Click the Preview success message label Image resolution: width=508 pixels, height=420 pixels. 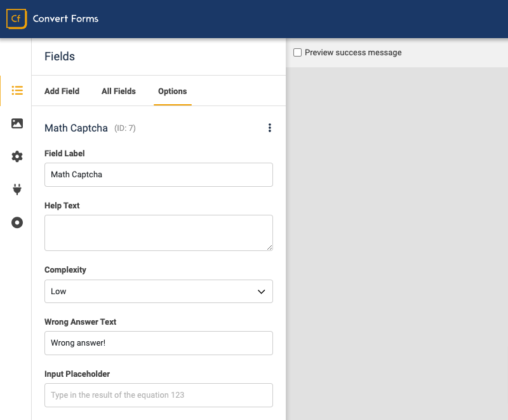click(x=353, y=53)
